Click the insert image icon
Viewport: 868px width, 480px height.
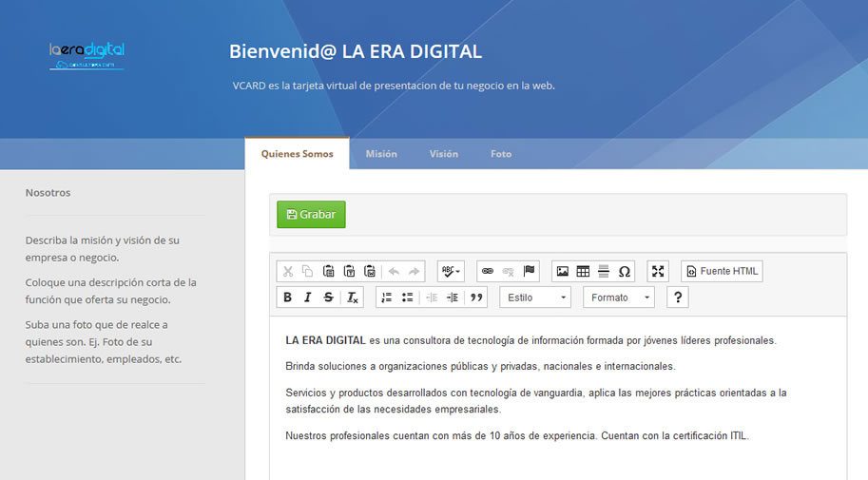(563, 271)
